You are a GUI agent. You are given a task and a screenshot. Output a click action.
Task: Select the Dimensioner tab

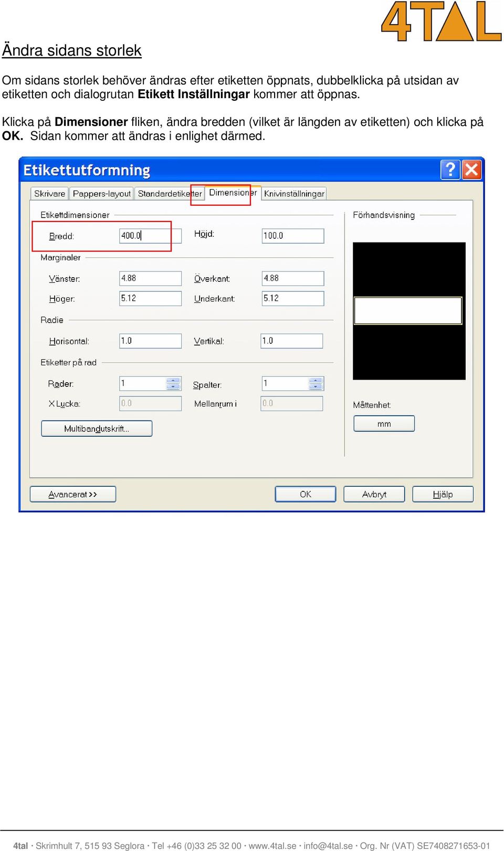click(233, 193)
